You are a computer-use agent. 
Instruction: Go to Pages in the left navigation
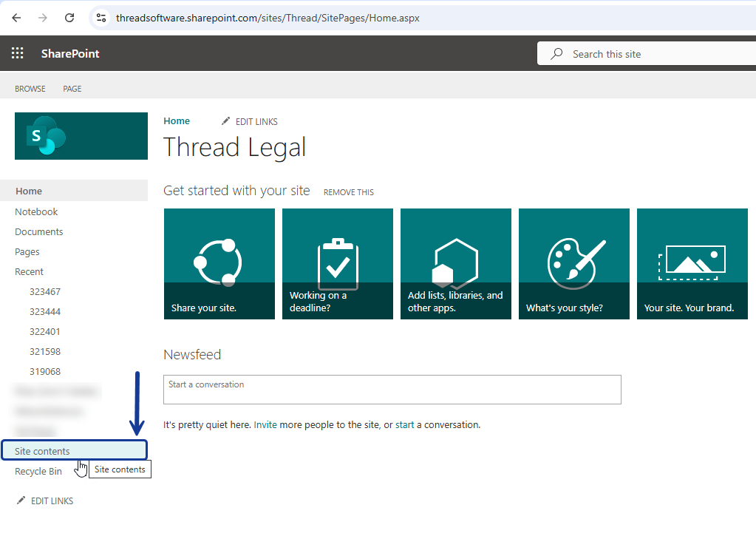tap(27, 252)
